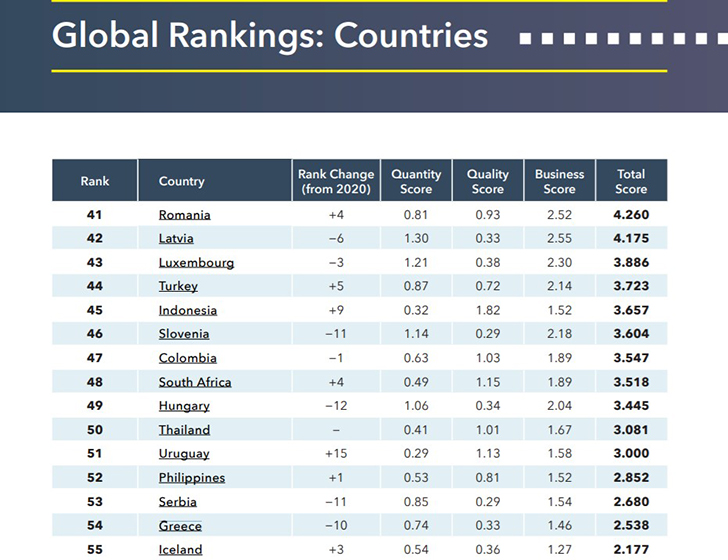Follow the Thailand country link

pos(184,430)
